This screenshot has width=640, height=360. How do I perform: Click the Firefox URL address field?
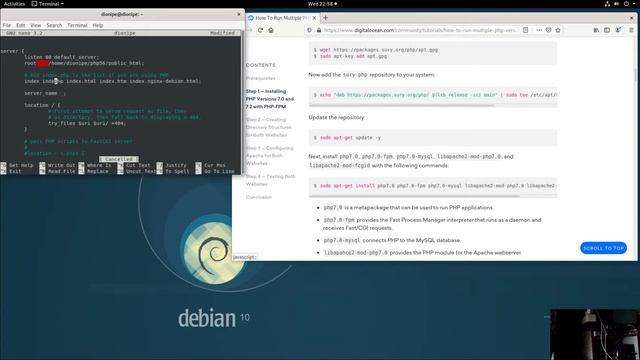[x=420, y=30]
